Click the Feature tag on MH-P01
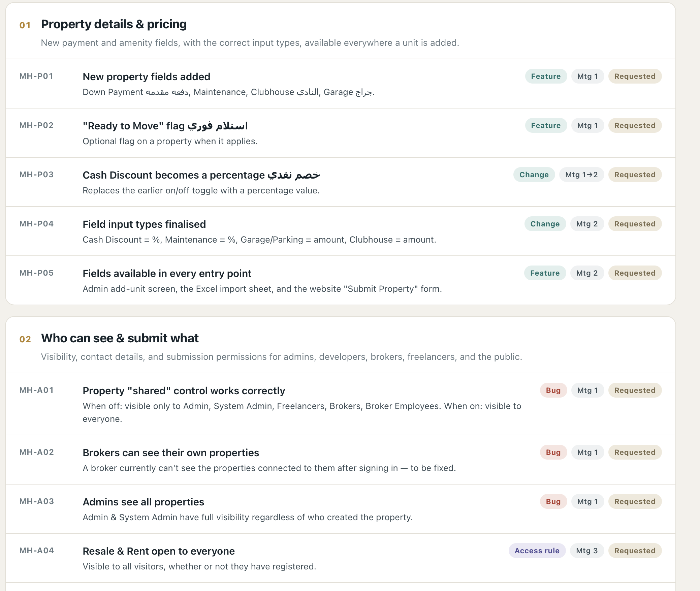Image resolution: width=700 pixels, height=591 pixels. (x=546, y=76)
